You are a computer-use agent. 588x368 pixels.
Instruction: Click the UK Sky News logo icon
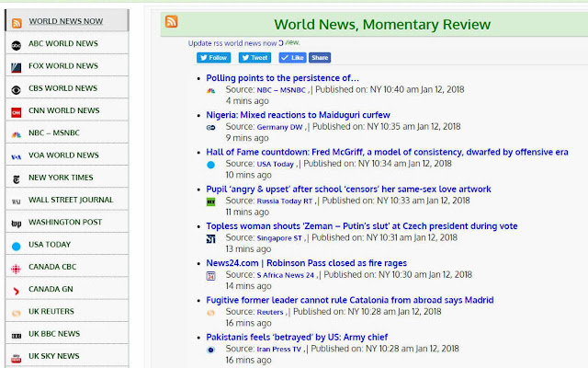pos(17,358)
